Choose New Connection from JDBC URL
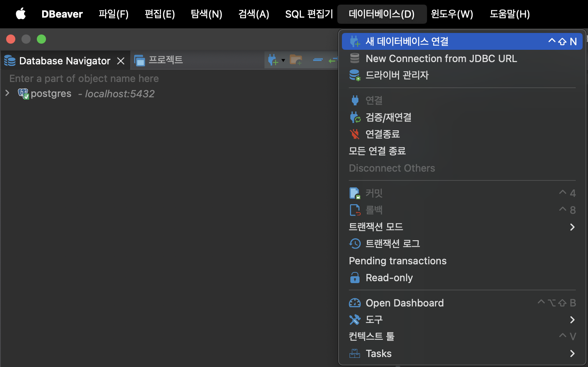The height and width of the screenshot is (367, 588). (x=462, y=59)
